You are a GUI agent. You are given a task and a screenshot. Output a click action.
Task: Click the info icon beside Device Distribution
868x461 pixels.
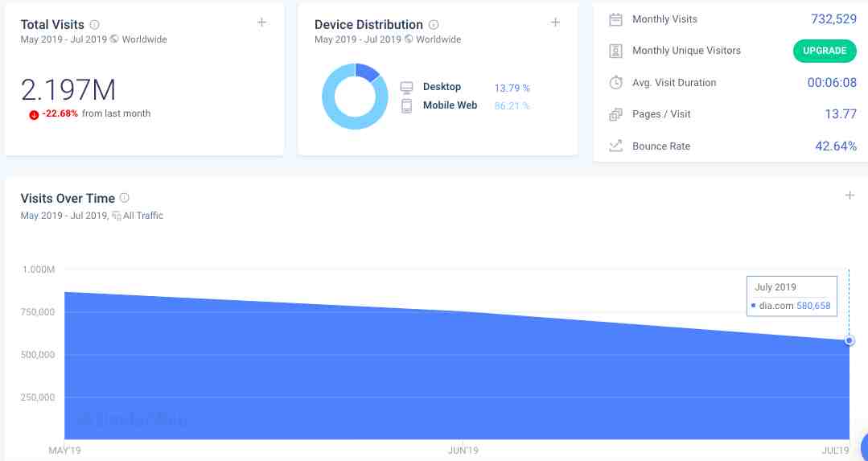click(x=434, y=25)
